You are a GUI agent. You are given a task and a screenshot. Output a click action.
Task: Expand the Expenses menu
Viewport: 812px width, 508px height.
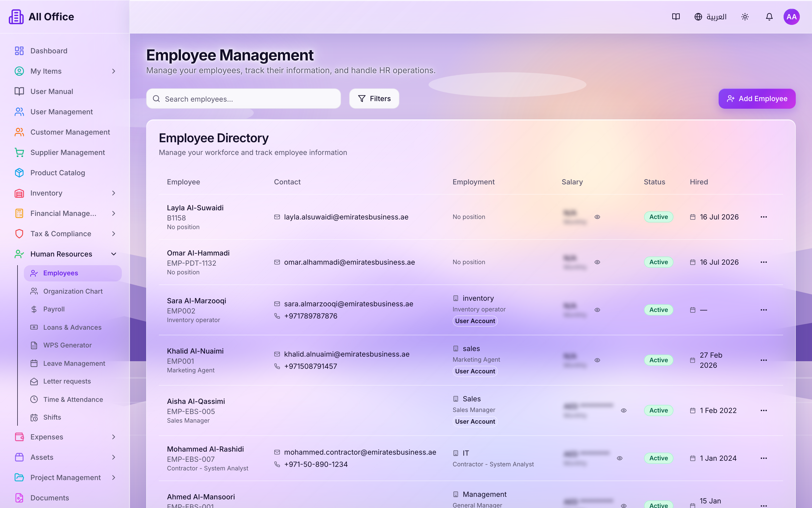65,437
